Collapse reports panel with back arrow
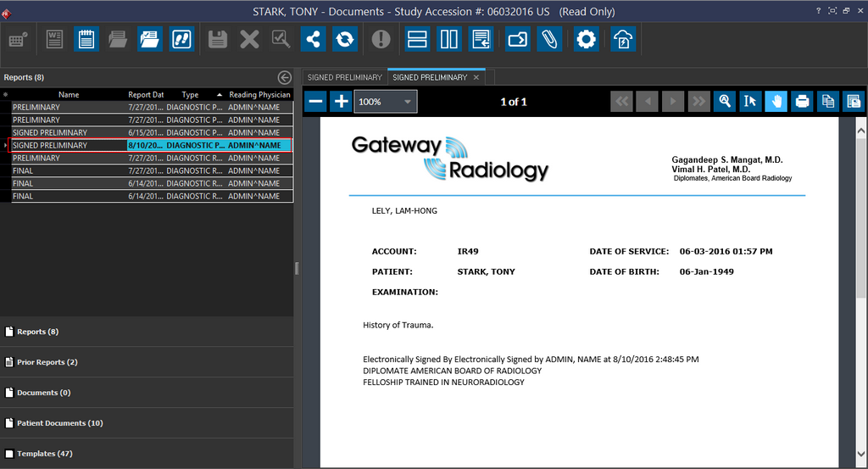This screenshot has width=868, height=469. click(x=285, y=77)
